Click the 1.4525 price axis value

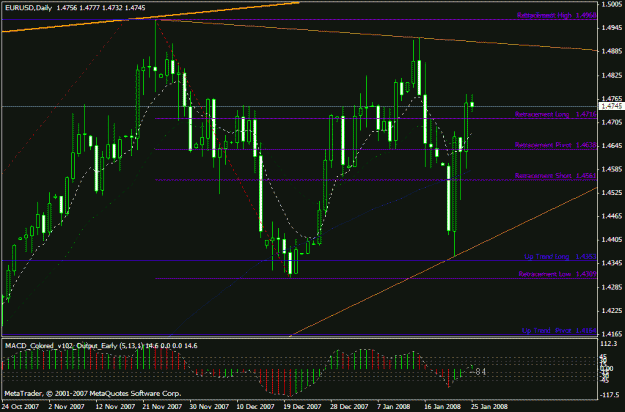pyautogui.click(x=612, y=193)
